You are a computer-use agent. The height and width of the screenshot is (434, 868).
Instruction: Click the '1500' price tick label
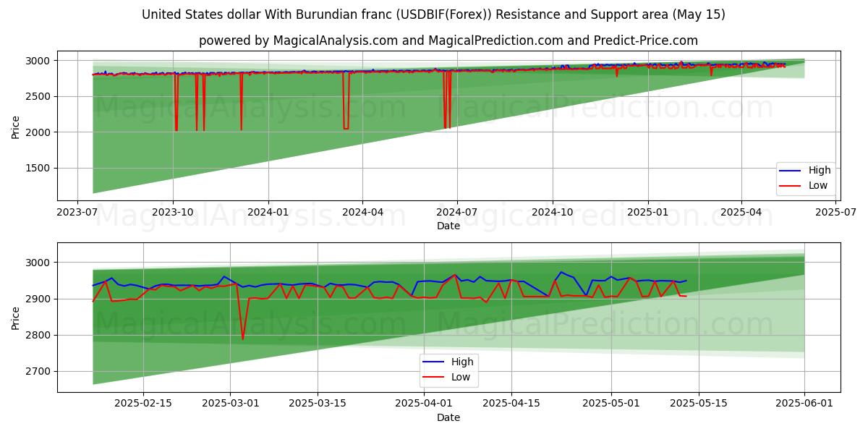39,168
